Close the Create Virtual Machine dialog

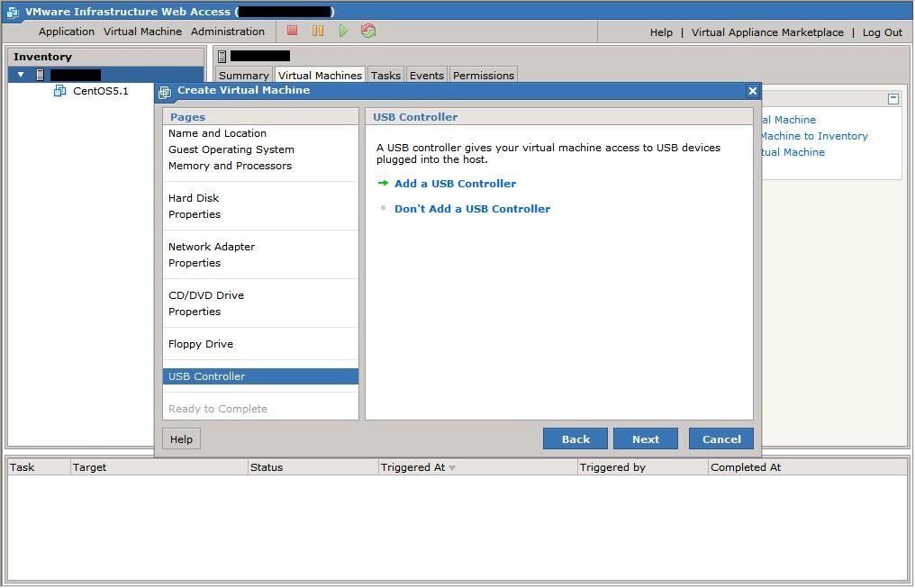coord(752,91)
